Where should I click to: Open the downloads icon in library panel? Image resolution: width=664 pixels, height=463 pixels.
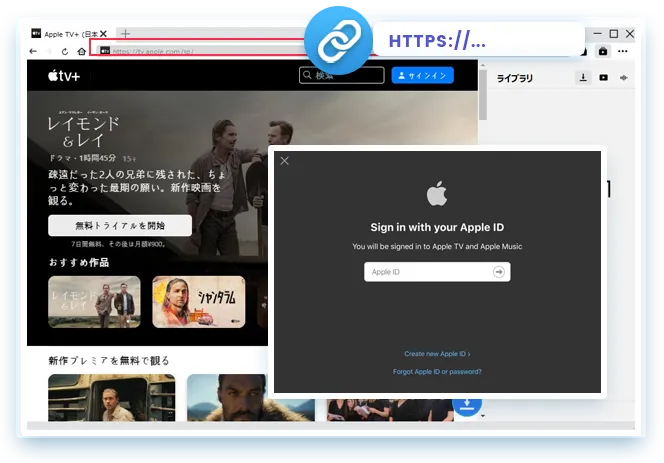(583, 78)
